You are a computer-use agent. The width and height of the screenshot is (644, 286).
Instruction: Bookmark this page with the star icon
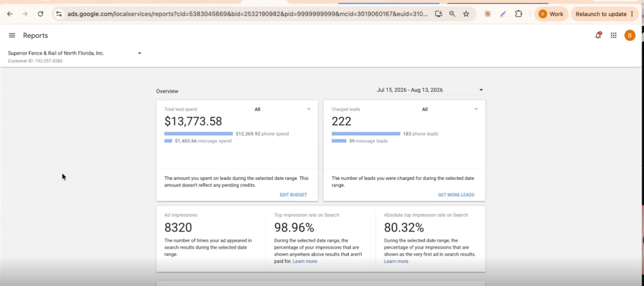click(466, 14)
